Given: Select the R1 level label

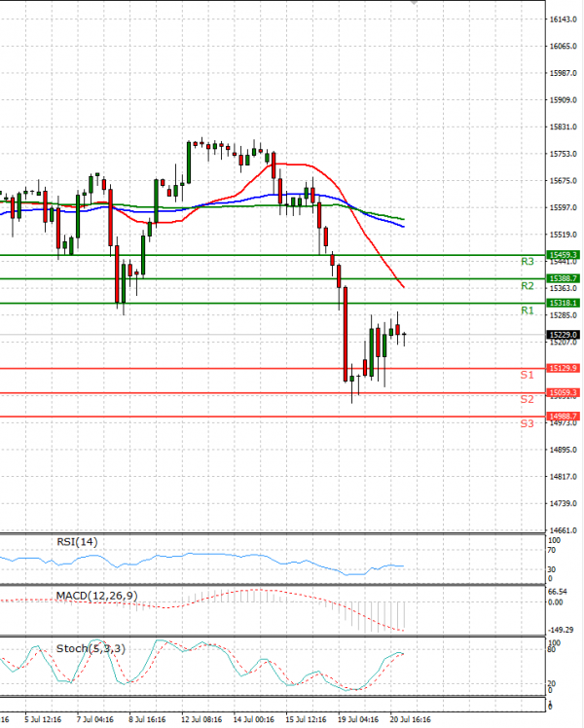Looking at the screenshot, I should 527,310.
